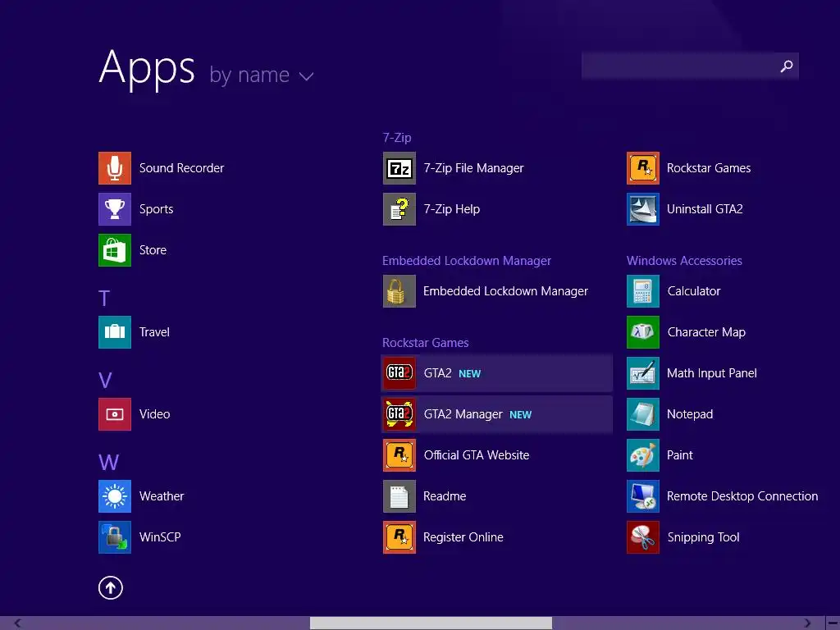Go back to Start with up arrow

tap(111, 587)
